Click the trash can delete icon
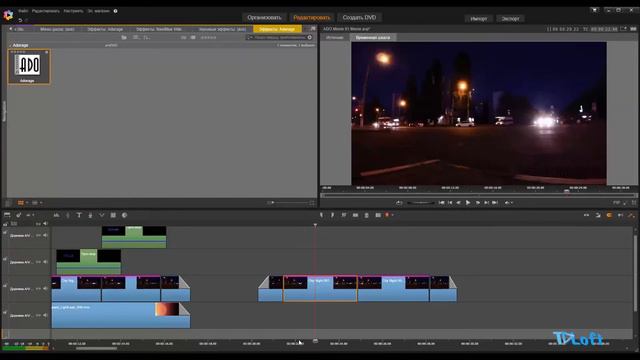Image resolution: width=640 pixels, height=360 pixels. coord(367,215)
